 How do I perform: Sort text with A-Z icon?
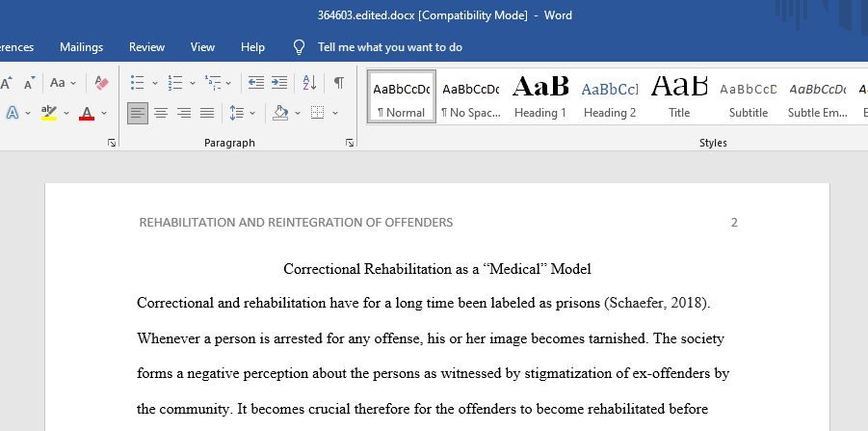(309, 83)
